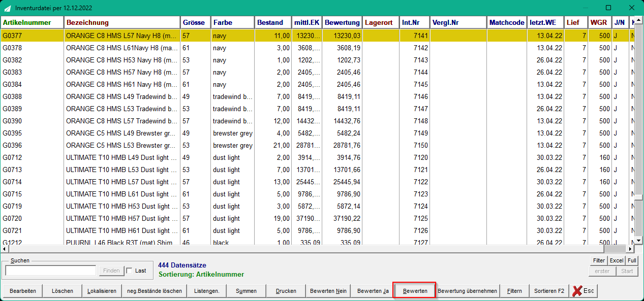Click the Bewerten button
Image resolution: width=644 pixels, height=301 pixels.
tap(415, 291)
